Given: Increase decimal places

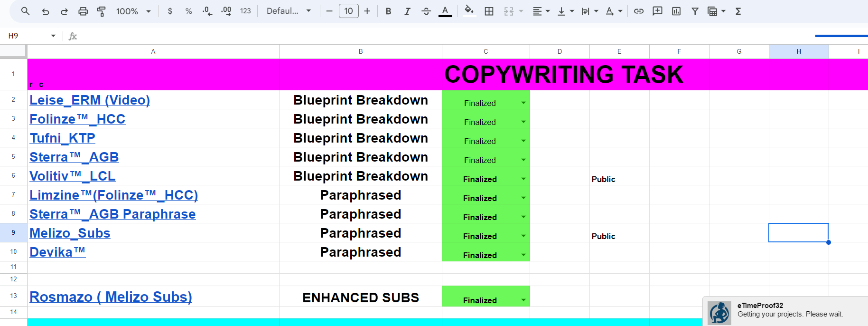Looking at the screenshot, I should 226,11.
